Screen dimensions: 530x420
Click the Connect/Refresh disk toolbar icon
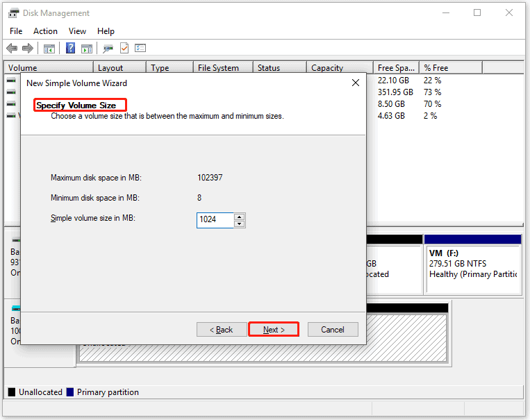tap(108, 49)
